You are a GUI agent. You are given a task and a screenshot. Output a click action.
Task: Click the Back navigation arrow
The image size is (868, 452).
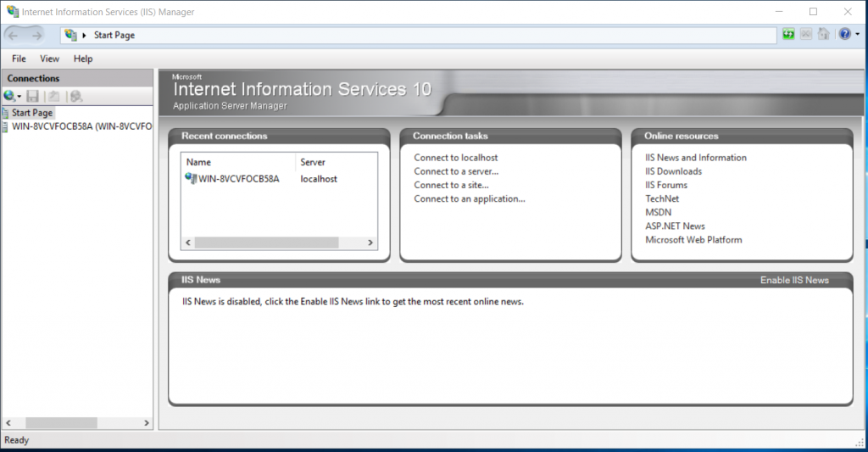[14, 36]
